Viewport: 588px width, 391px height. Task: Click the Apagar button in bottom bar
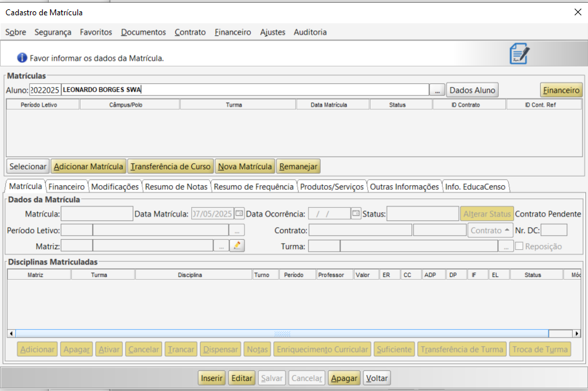coord(344,378)
